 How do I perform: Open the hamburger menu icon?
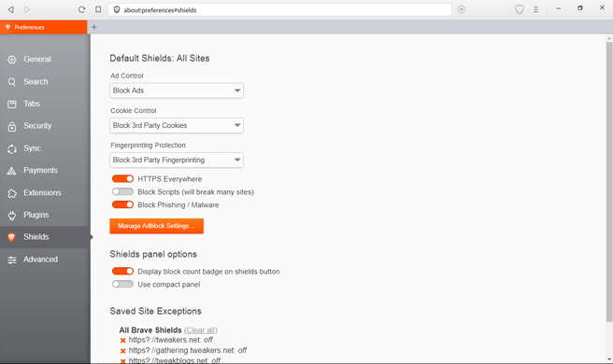[x=535, y=9]
